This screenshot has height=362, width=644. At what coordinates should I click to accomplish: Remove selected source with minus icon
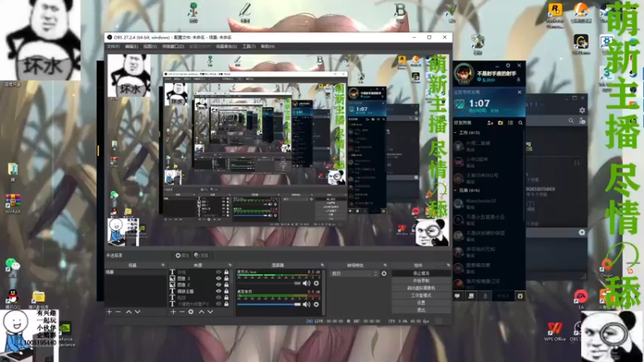[x=182, y=312]
